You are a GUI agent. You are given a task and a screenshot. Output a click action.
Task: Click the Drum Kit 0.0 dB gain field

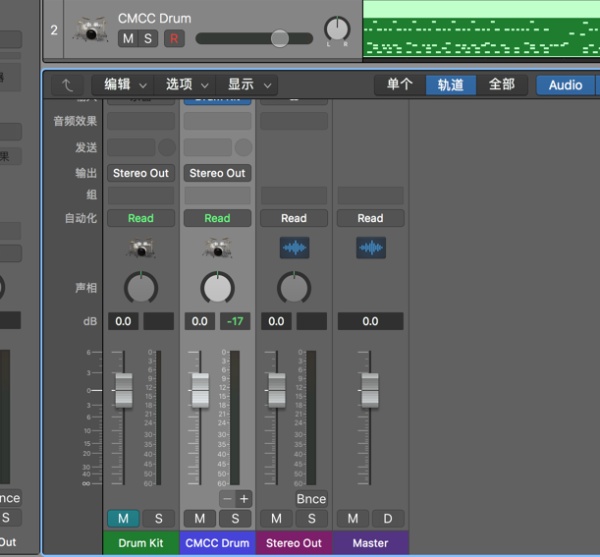point(123,321)
